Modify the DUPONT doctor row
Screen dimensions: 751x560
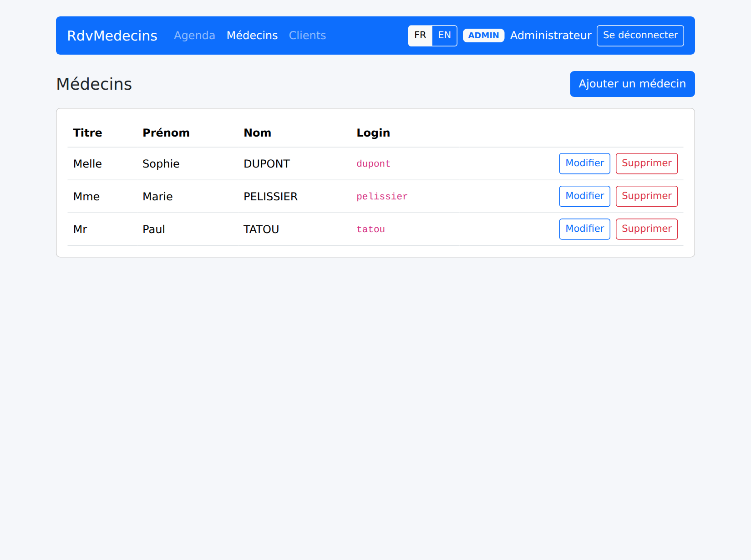tap(584, 163)
